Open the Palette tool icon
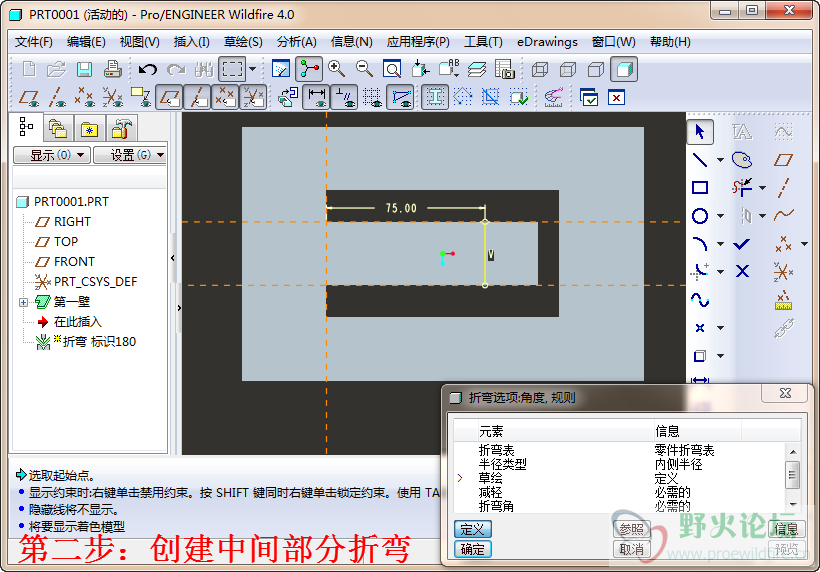This screenshot has height=572, width=820. pyautogui.click(x=742, y=159)
